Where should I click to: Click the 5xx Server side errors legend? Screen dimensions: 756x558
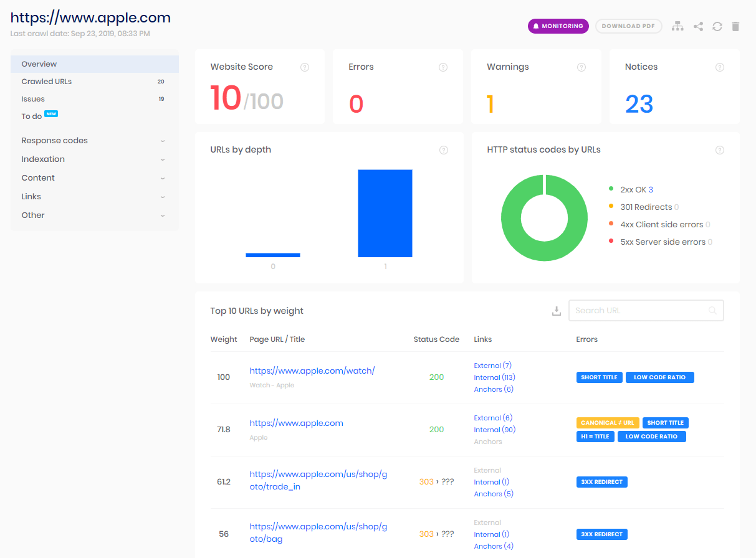click(x=661, y=242)
